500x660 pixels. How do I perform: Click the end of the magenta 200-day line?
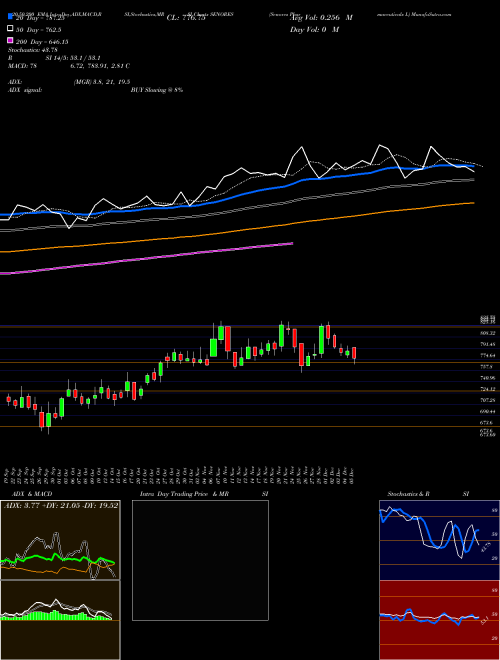coord(292,243)
